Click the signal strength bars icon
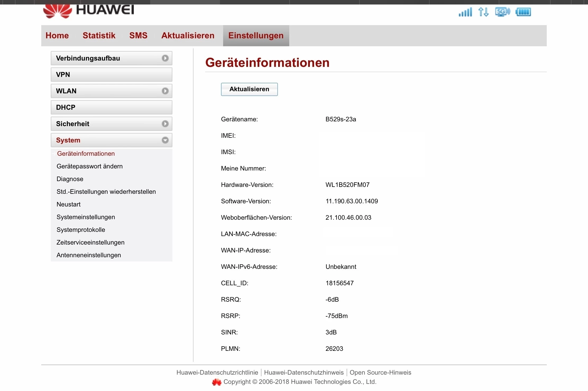588x391 pixels. pyautogui.click(x=465, y=12)
